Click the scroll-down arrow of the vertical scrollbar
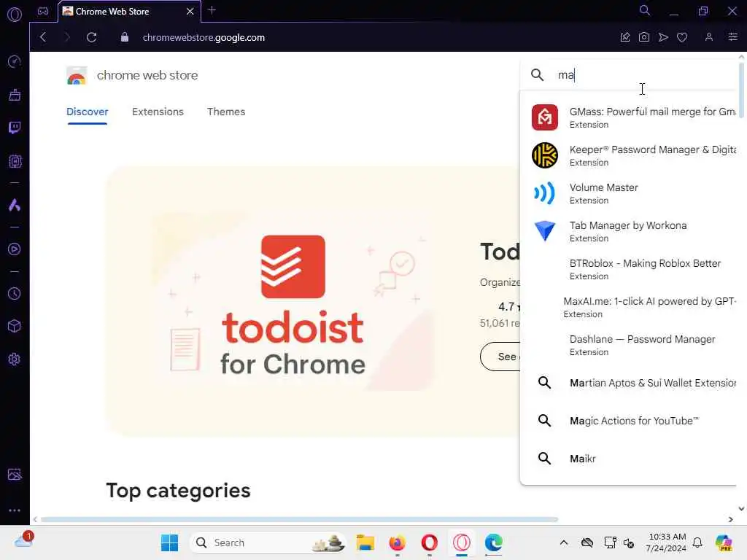 click(741, 508)
